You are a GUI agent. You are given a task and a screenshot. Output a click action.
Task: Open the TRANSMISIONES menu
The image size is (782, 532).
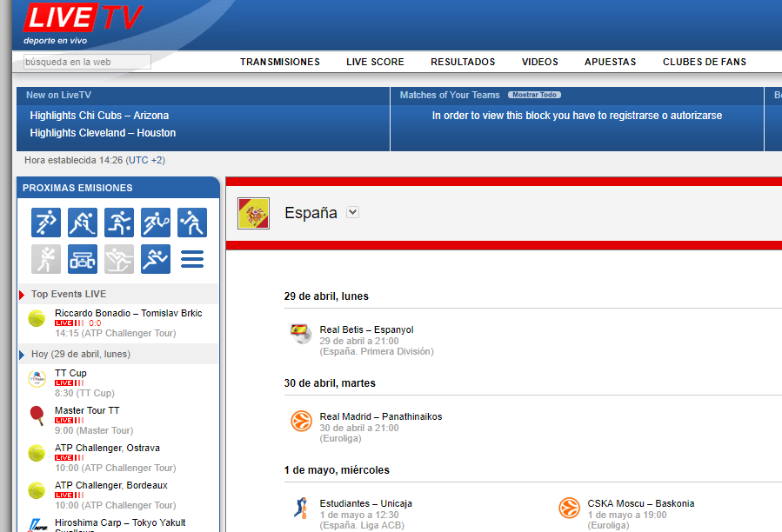(280, 62)
